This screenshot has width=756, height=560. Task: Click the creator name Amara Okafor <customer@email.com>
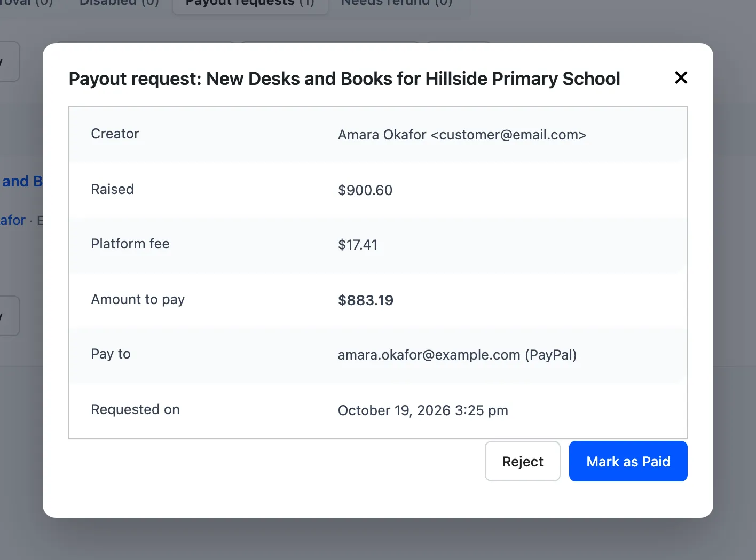click(x=462, y=135)
